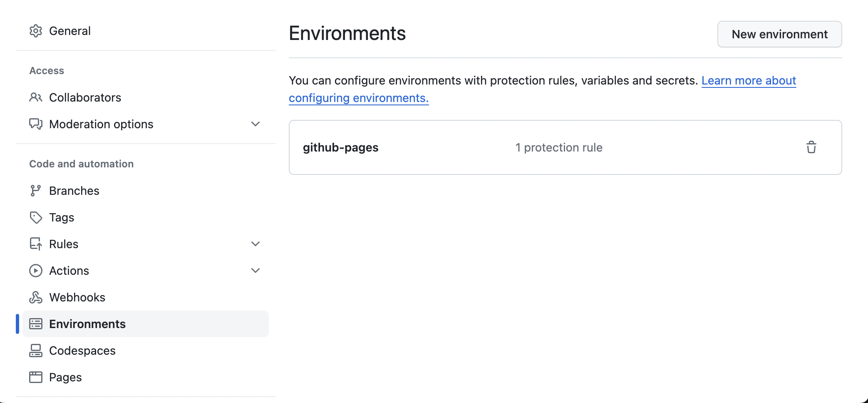Delete the github-pages environment via trash icon

point(811,147)
